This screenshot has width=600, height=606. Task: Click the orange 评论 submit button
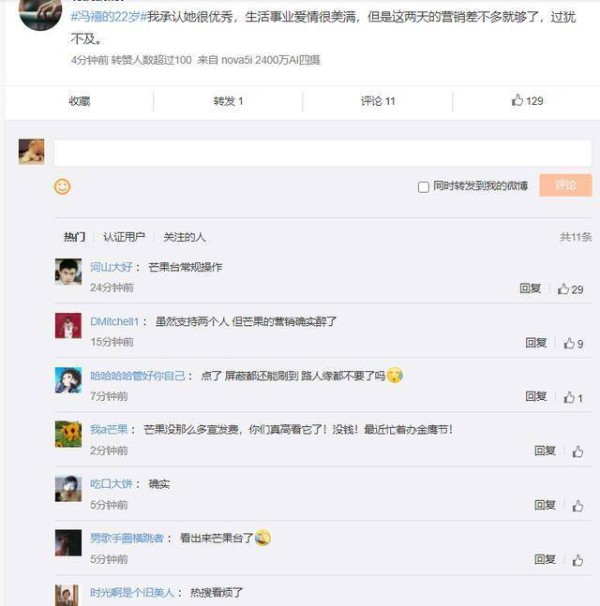pos(566,185)
